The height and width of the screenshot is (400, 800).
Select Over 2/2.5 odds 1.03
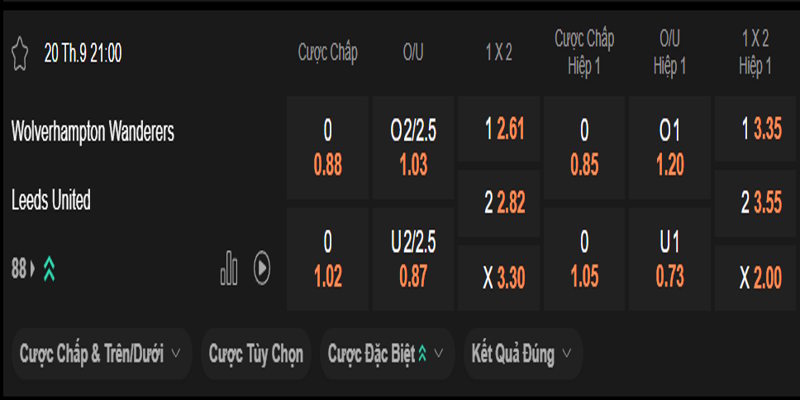pyautogui.click(x=413, y=148)
